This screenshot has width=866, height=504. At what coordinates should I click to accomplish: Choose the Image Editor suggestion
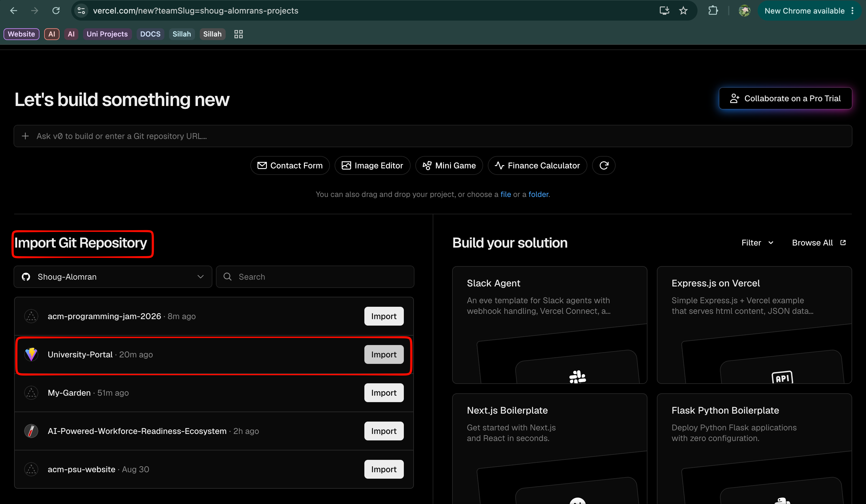pyautogui.click(x=373, y=165)
